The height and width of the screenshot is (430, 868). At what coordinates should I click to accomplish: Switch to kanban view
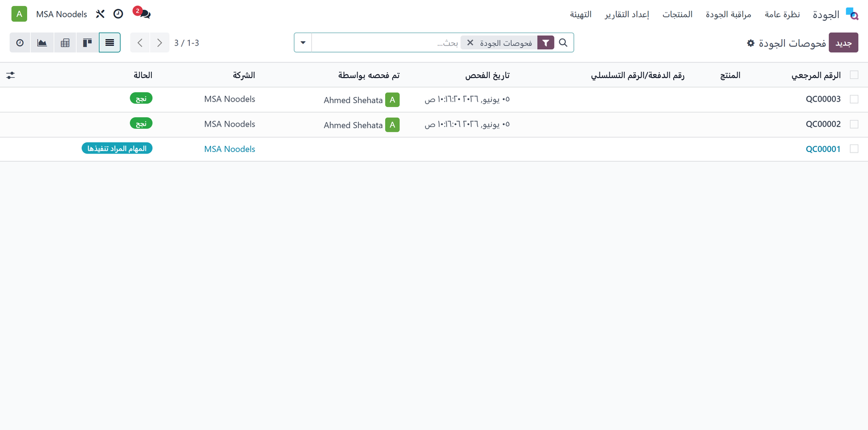point(87,42)
